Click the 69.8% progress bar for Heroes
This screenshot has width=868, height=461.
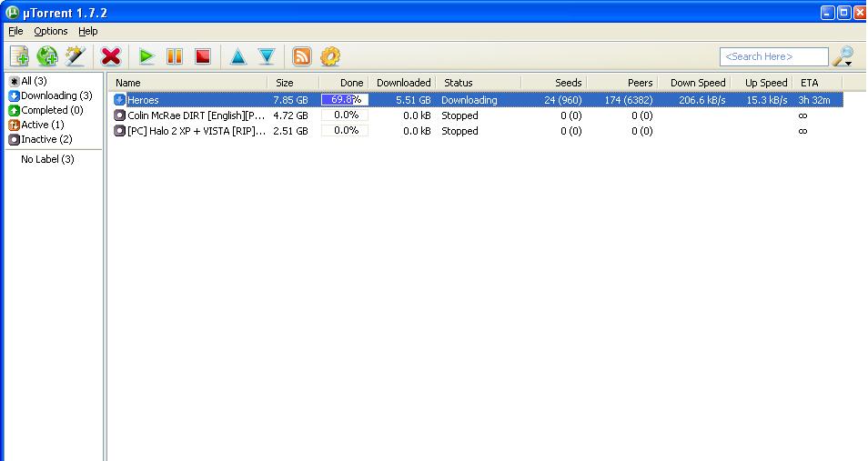[x=344, y=100]
